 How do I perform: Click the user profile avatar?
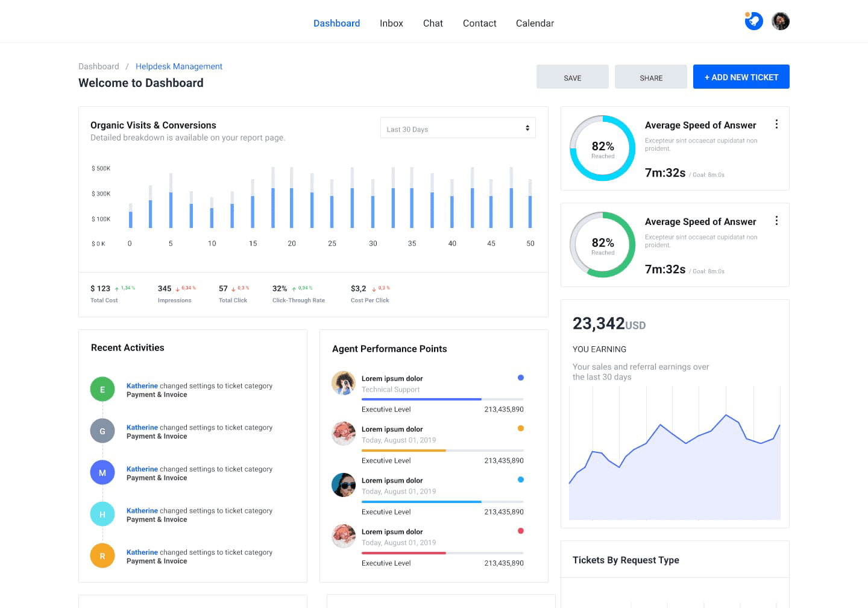(x=781, y=21)
